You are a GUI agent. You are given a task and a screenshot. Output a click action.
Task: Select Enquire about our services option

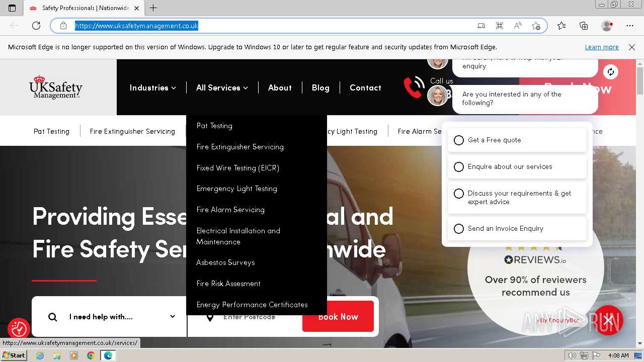point(517,167)
